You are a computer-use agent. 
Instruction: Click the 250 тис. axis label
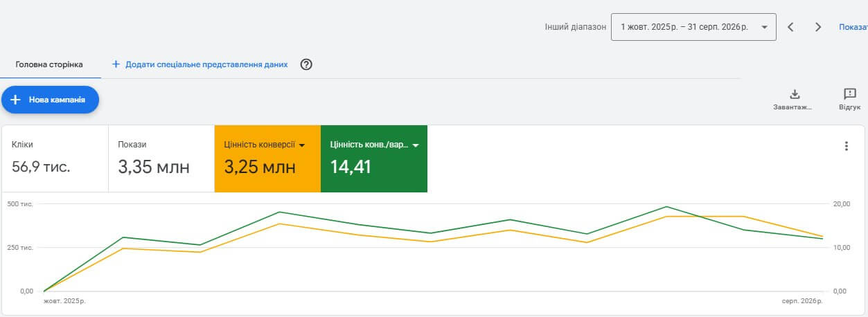click(x=21, y=248)
